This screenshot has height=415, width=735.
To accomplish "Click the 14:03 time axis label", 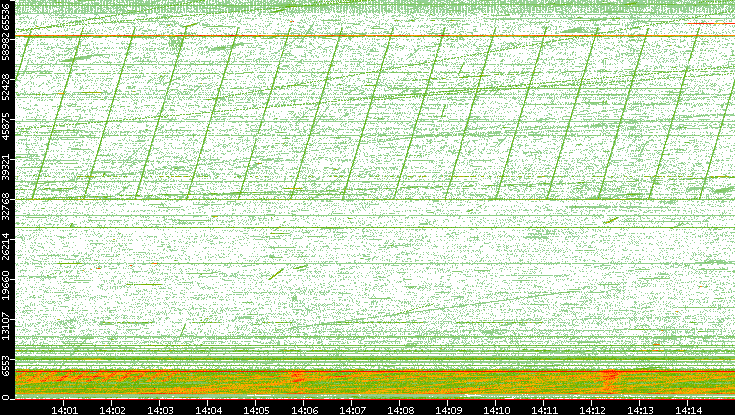I will click(x=160, y=410).
